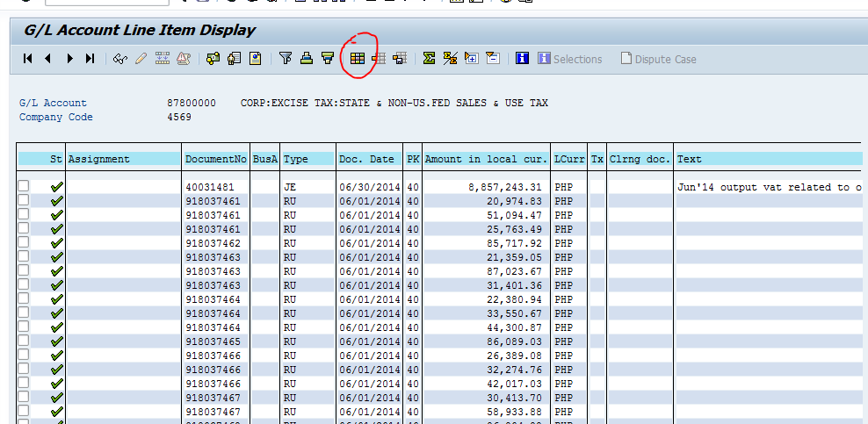
Task: Select the Amount in local cur. column header
Action: 487,159
